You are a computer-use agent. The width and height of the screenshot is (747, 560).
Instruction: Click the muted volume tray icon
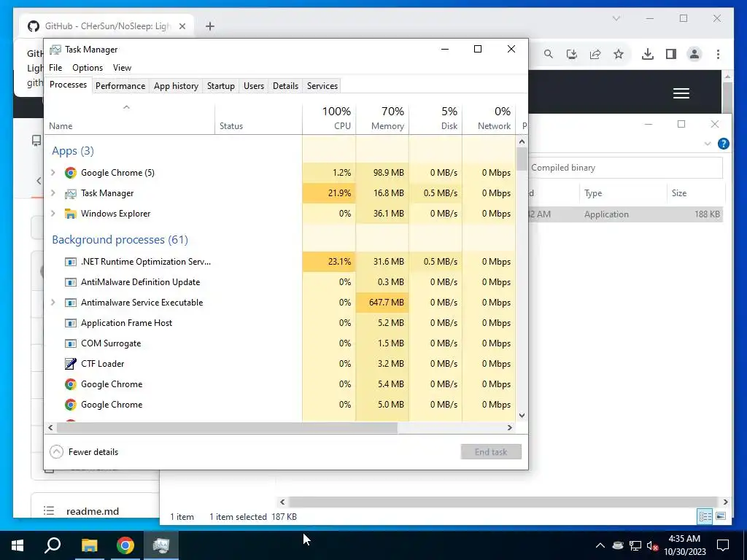tap(653, 545)
